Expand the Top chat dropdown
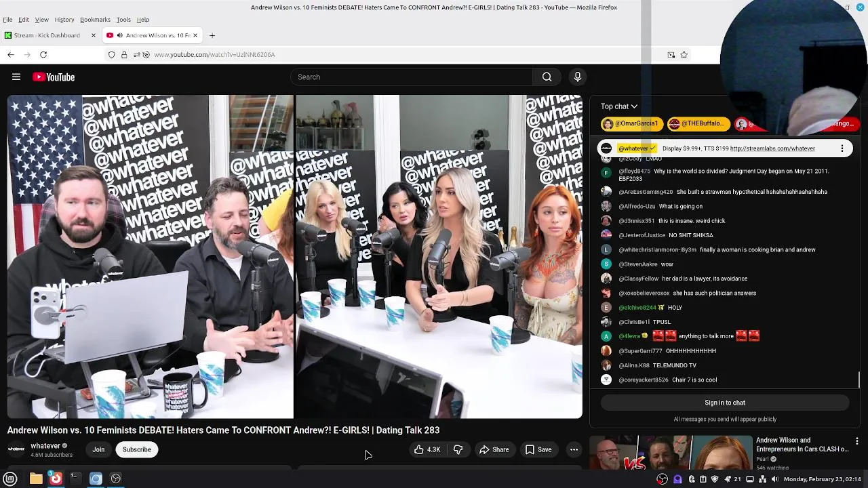The image size is (868, 488). (x=618, y=106)
